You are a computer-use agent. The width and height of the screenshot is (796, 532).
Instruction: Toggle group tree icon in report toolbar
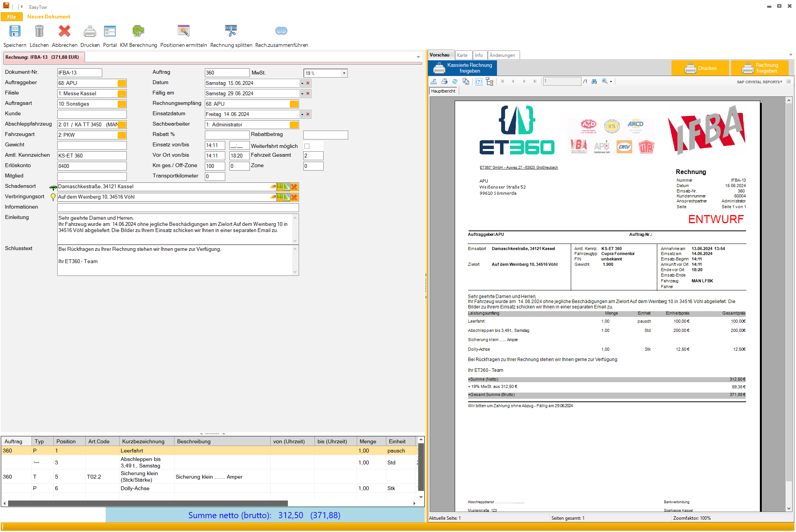tap(489, 81)
